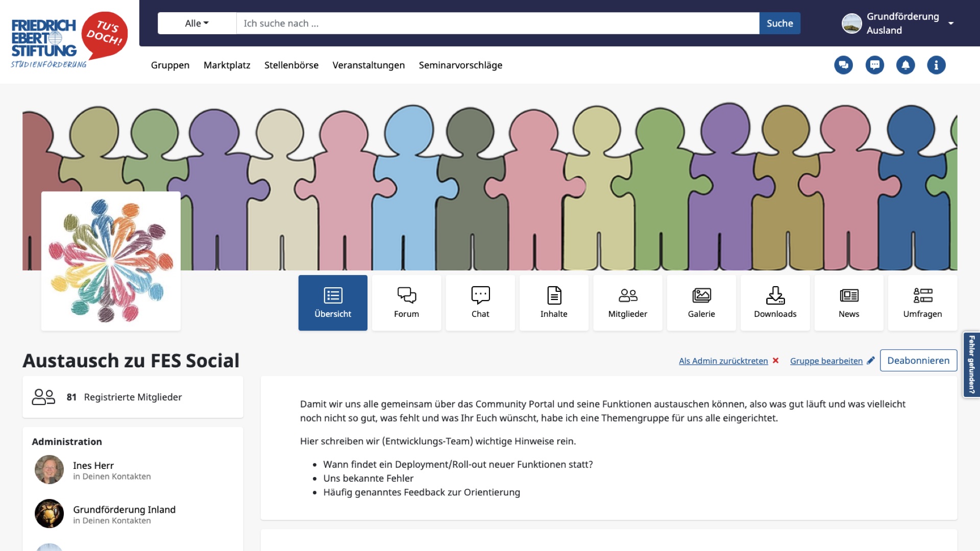Expand the Alle search filter dropdown
This screenshot has width=980, height=551.
pos(197,23)
